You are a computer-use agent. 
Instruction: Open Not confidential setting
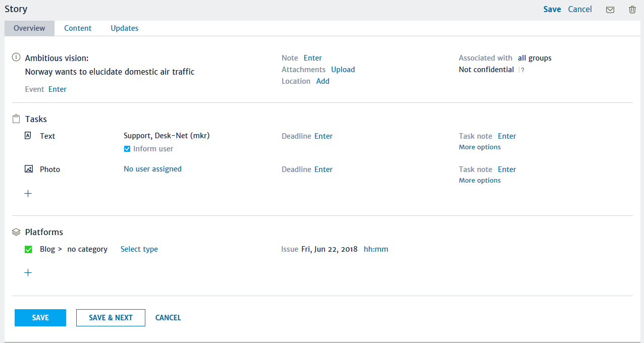pos(487,70)
